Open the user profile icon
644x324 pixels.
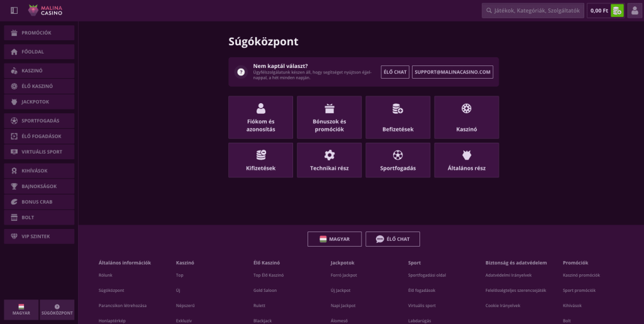point(635,10)
